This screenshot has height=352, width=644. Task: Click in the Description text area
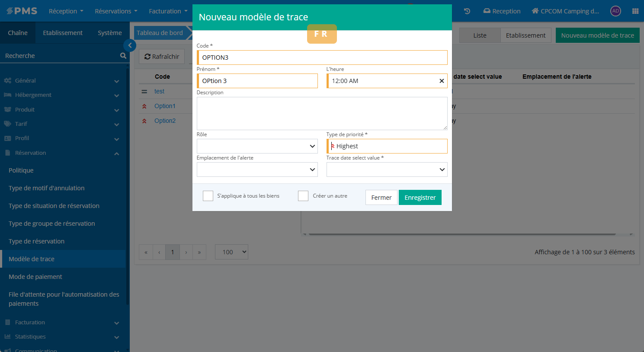click(x=322, y=113)
